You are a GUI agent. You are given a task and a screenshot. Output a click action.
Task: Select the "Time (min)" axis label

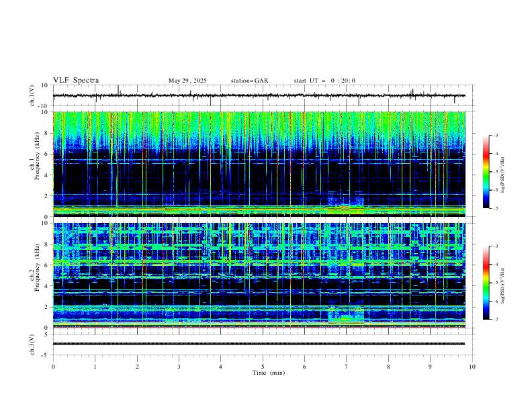269,373
